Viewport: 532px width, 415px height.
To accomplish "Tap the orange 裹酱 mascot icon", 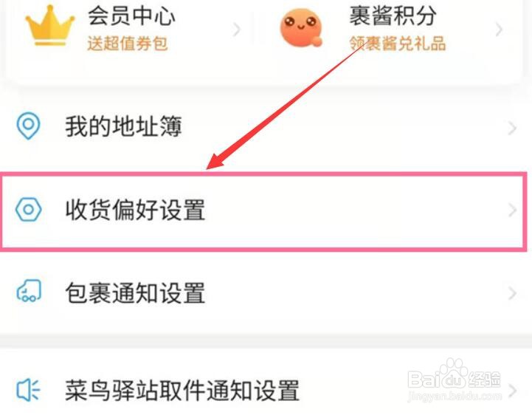I will pos(301,28).
